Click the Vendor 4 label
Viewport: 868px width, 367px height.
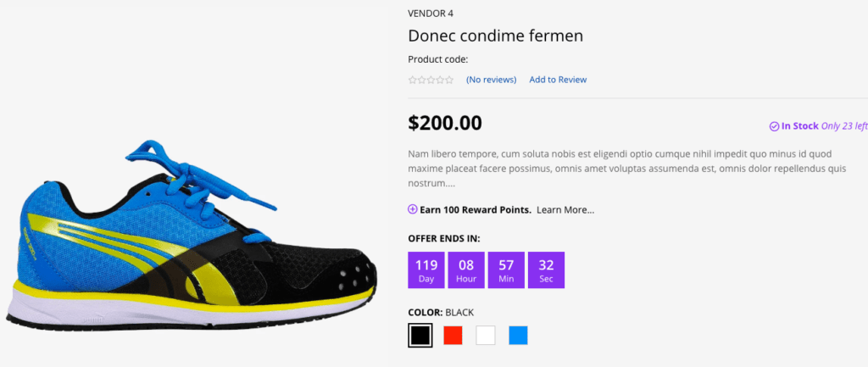tap(431, 14)
